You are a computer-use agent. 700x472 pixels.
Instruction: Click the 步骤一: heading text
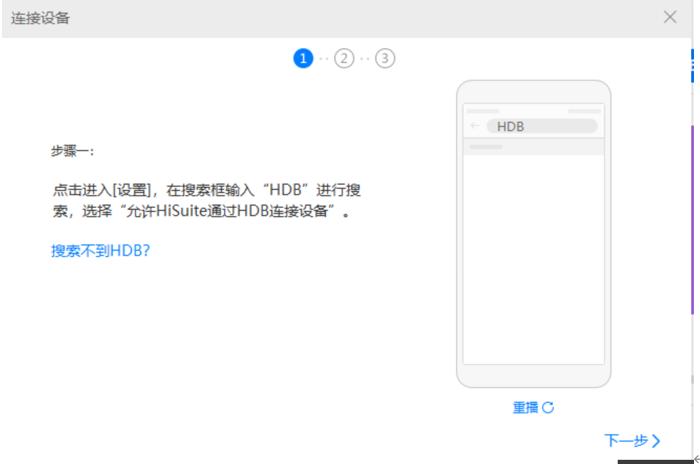[x=72, y=151]
